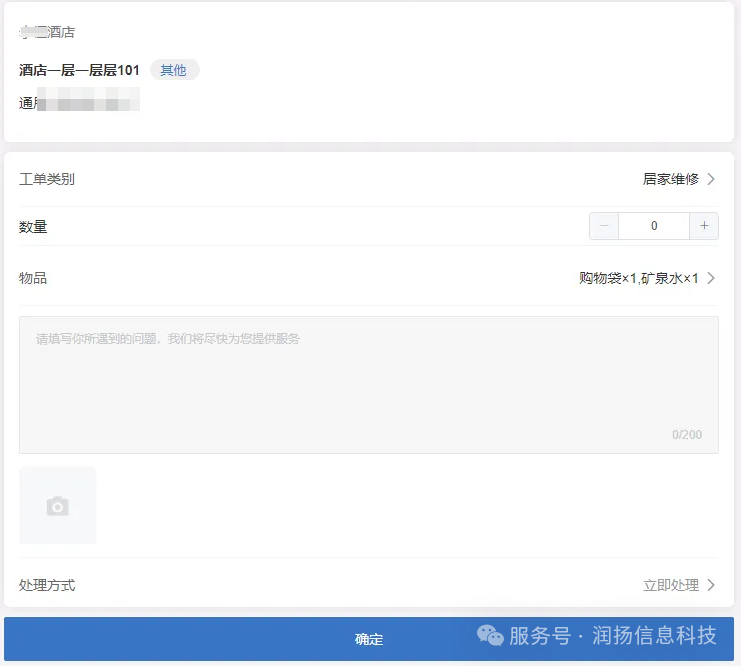Click the 其他 tag badge
Viewport: 741px width, 666px height.
174,70
